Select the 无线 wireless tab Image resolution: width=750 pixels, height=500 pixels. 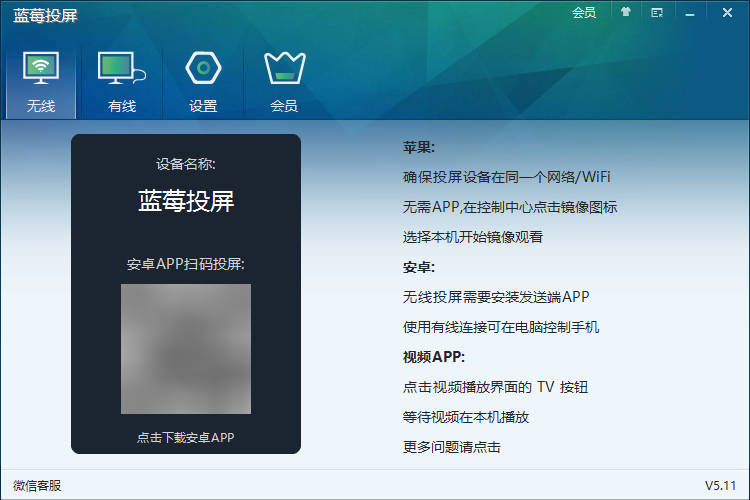click(41, 82)
